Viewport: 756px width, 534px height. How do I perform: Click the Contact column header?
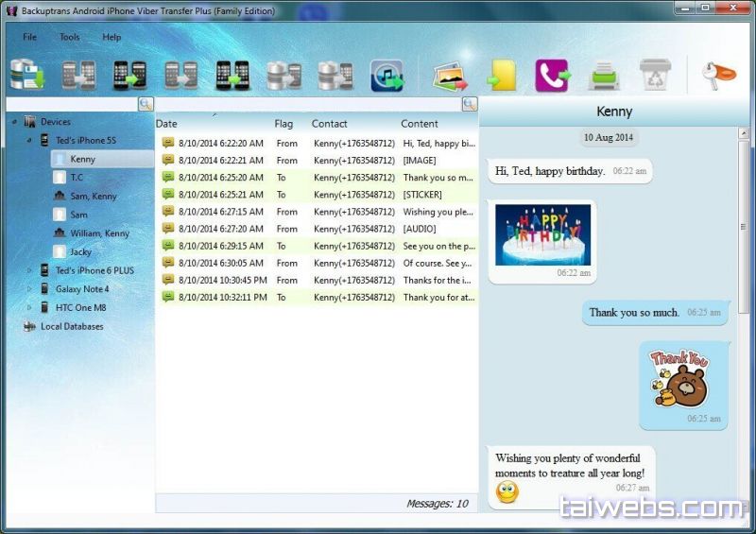[x=329, y=124]
